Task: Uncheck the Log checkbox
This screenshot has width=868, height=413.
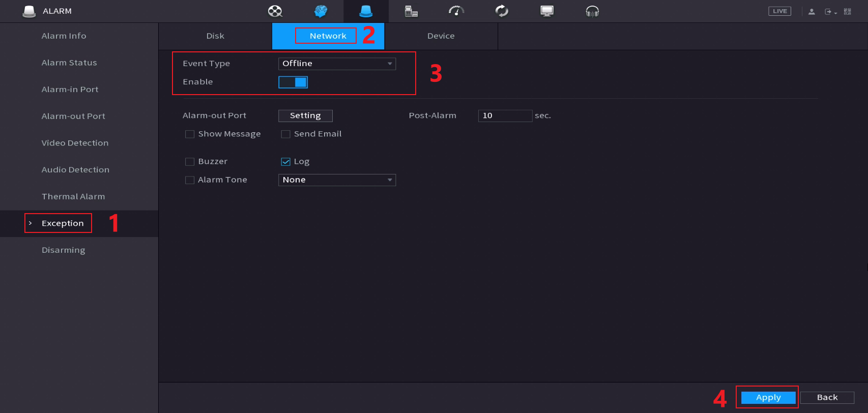Action: coord(285,162)
